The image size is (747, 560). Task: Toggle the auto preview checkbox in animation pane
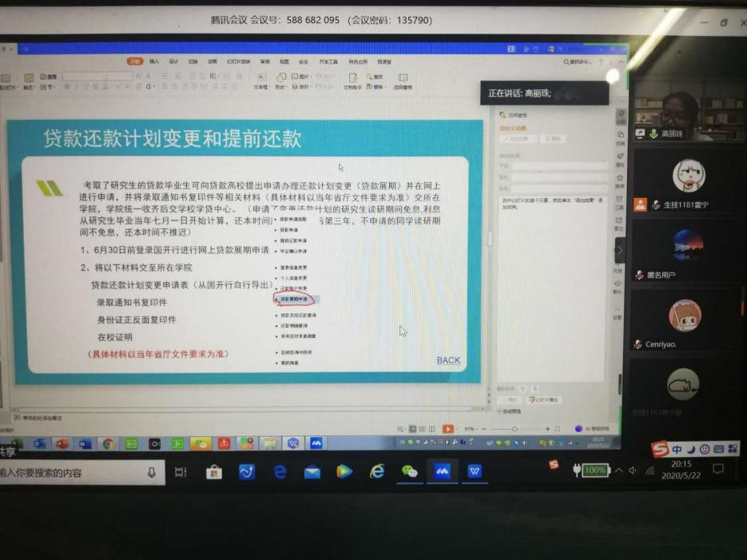point(501,411)
